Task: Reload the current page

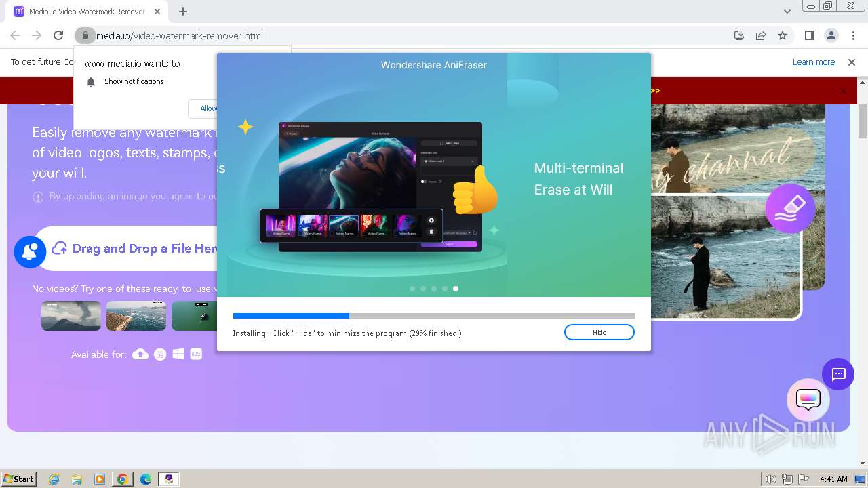Action: [58, 35]
